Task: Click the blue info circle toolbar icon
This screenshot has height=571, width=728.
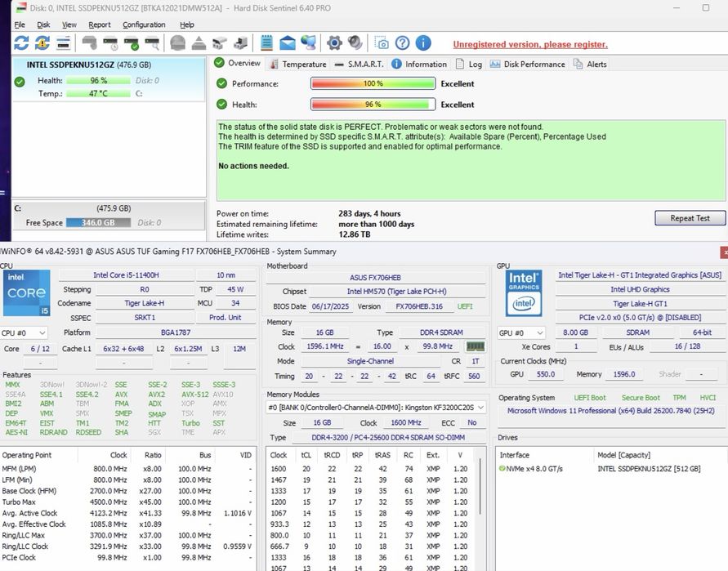Action: [423, 43]
